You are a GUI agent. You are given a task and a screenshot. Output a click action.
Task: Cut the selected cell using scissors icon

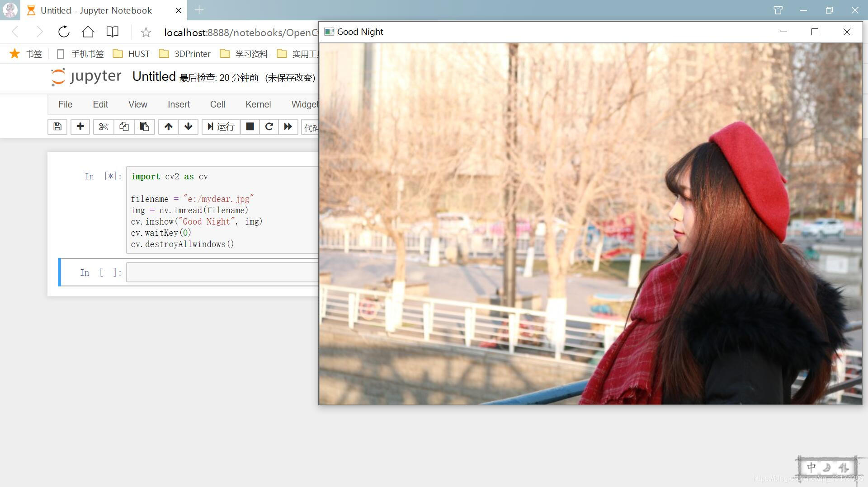tap(103, 127)
